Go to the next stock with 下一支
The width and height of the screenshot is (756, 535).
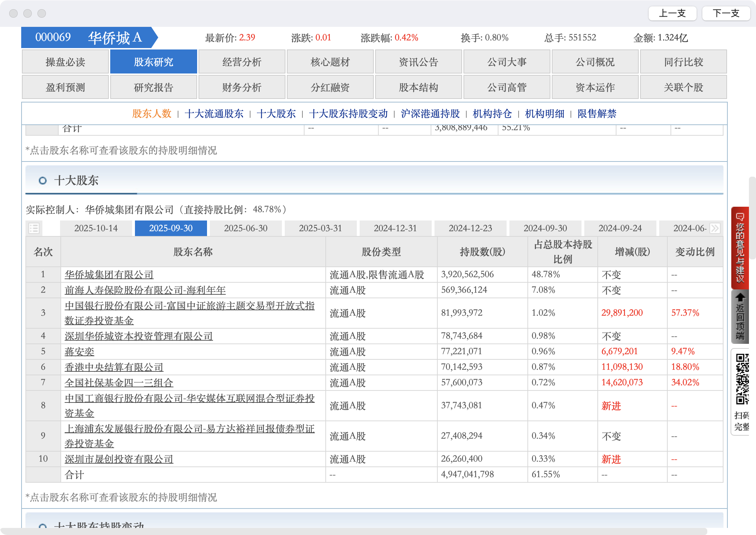(x=726, y=13)
